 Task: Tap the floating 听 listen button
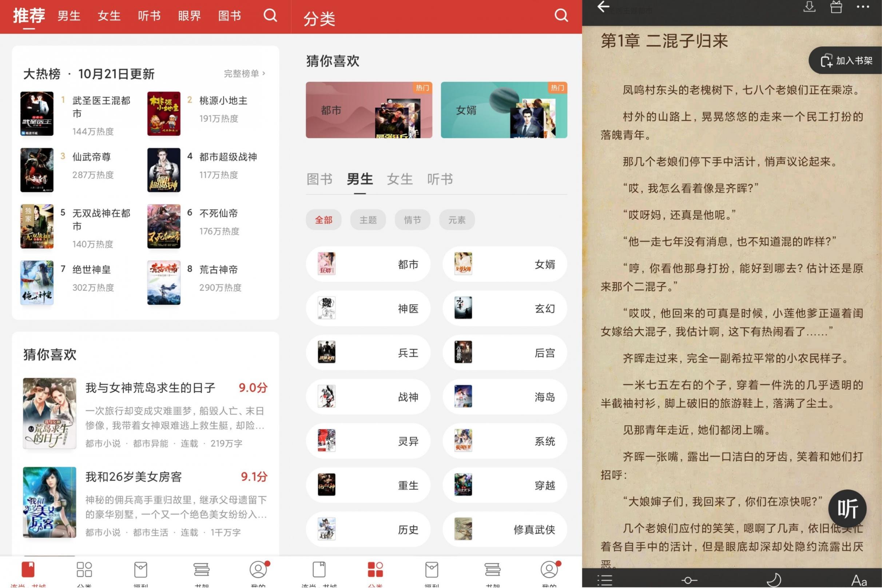coord(847,509)
